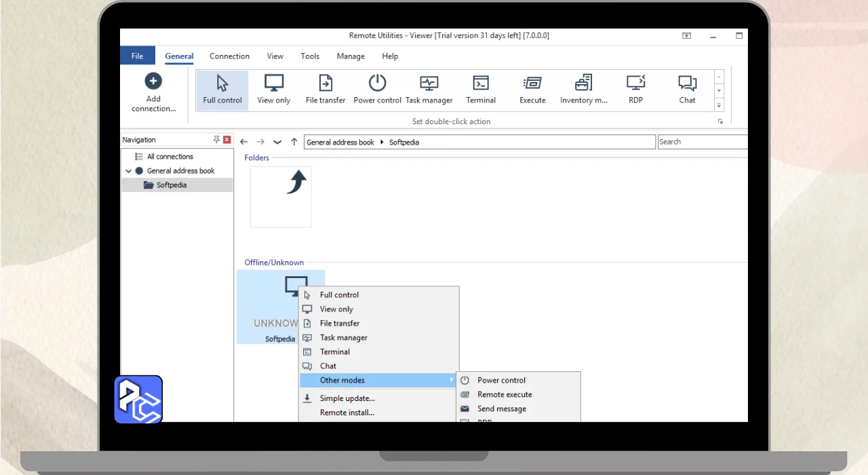Open the parent folder up-arrow thumbnail
Image resolution: width=868 pixels, height=475 pixels.
281,197
